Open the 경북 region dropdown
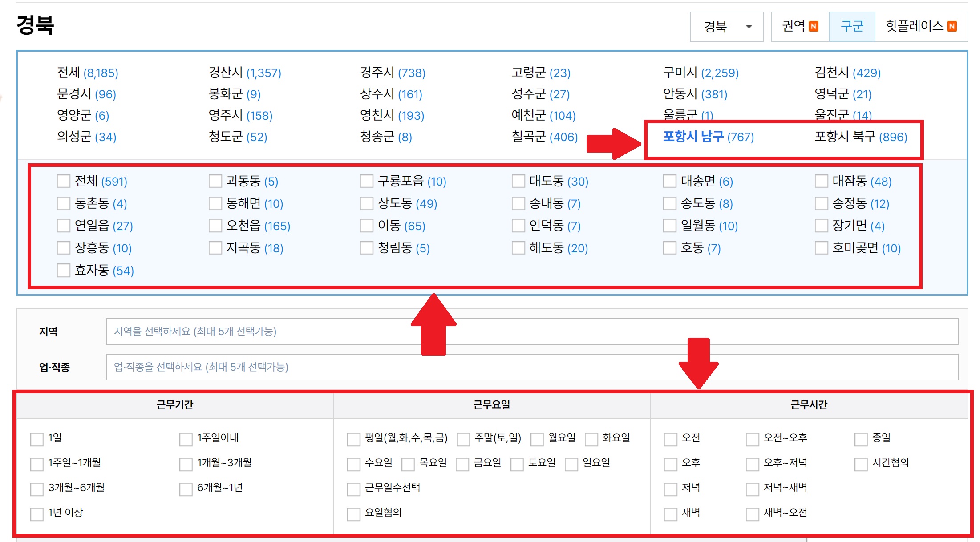 tap(726, 27)
